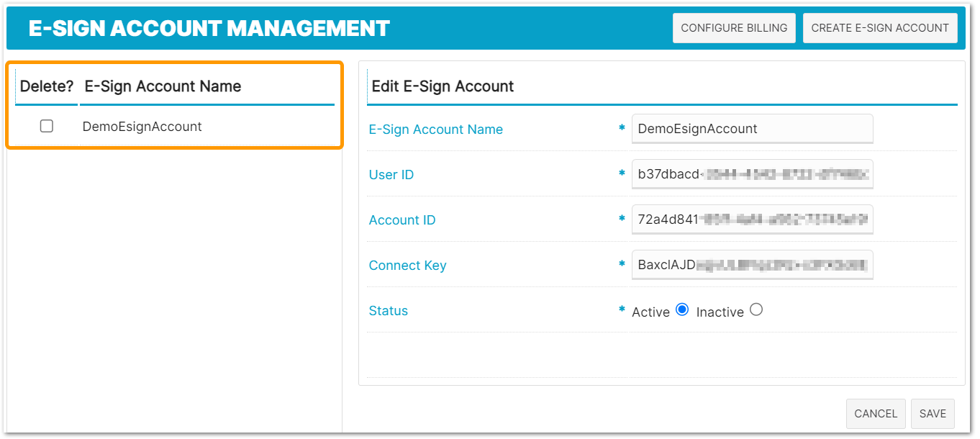Tick the delete checkbox for DemoEsignAccount
980x439 pixels.
coord(47,126)
